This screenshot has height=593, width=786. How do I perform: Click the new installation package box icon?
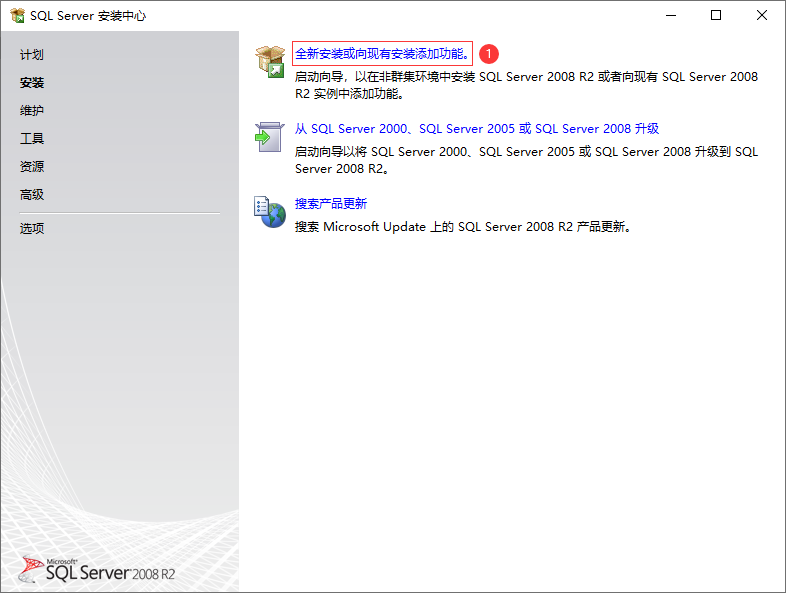[270, 62]
